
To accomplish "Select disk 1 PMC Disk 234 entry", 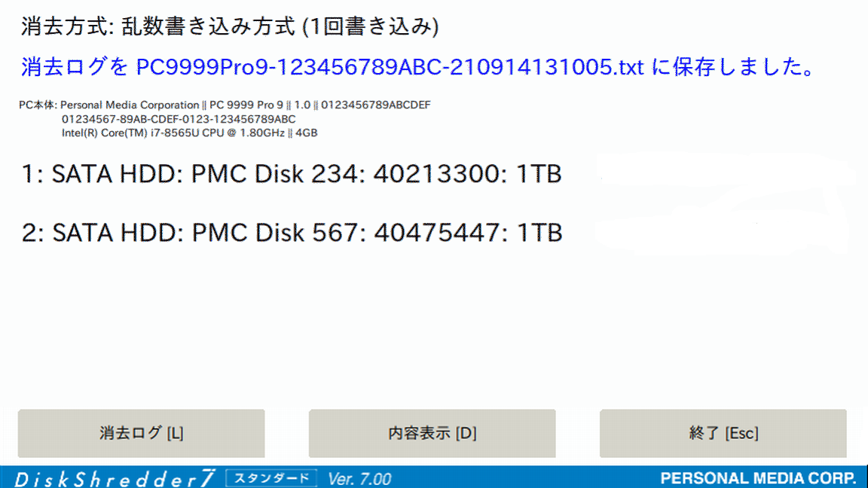I will pyautogui.click(x=292, y=174).
